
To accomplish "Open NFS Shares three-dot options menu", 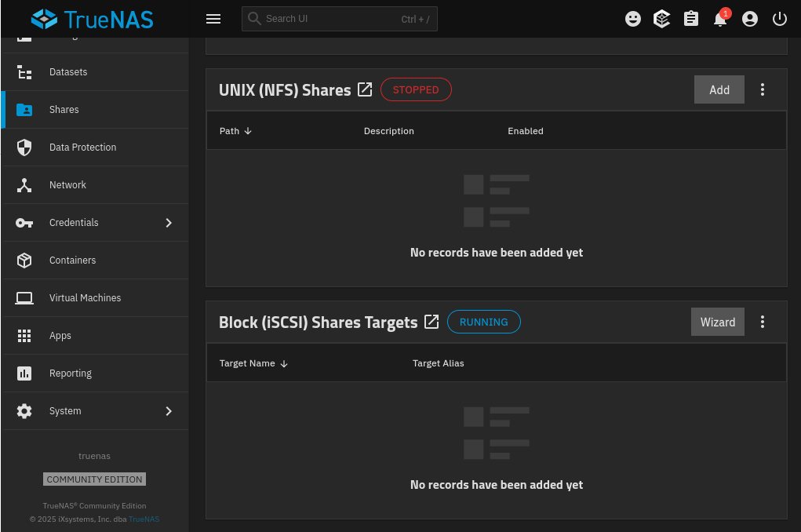I will (763, 89).
